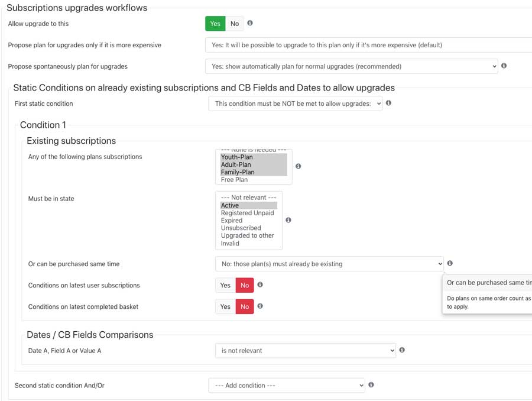Open the Or can be purchased same time dropdown
Viewport: 532px width, 401px height.
329,264
